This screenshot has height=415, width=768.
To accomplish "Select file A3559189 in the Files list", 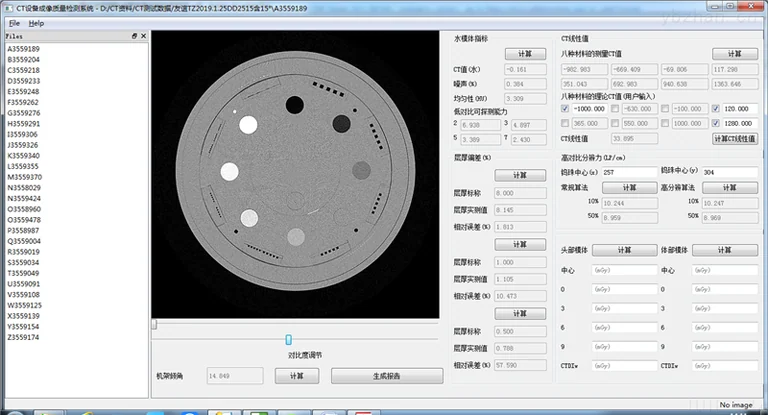I will tap(24, 49).
